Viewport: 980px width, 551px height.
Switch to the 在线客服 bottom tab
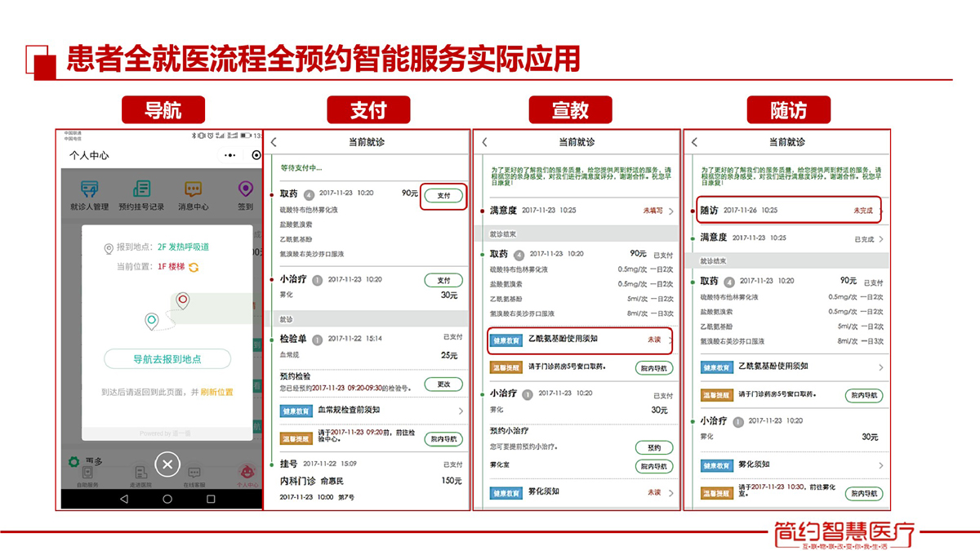pyautogui.click(x=194, y=477)
